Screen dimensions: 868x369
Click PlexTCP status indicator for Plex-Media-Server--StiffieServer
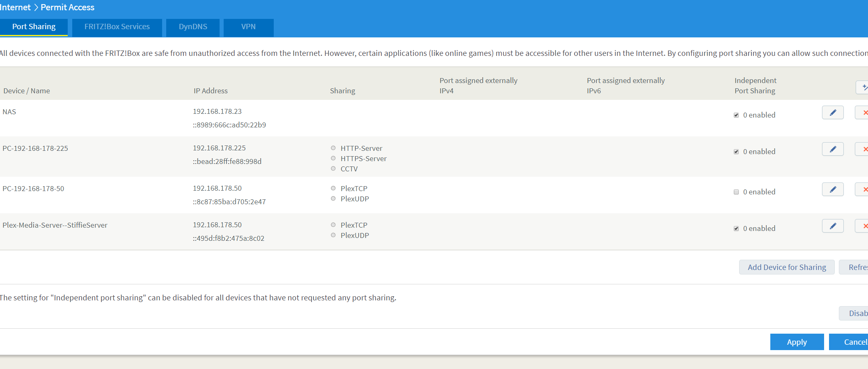(333, 225)
